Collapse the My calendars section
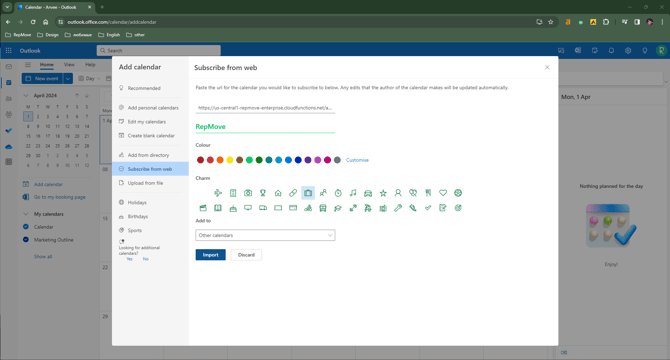Viewport: 670px width, 360px height. (26, 214)
